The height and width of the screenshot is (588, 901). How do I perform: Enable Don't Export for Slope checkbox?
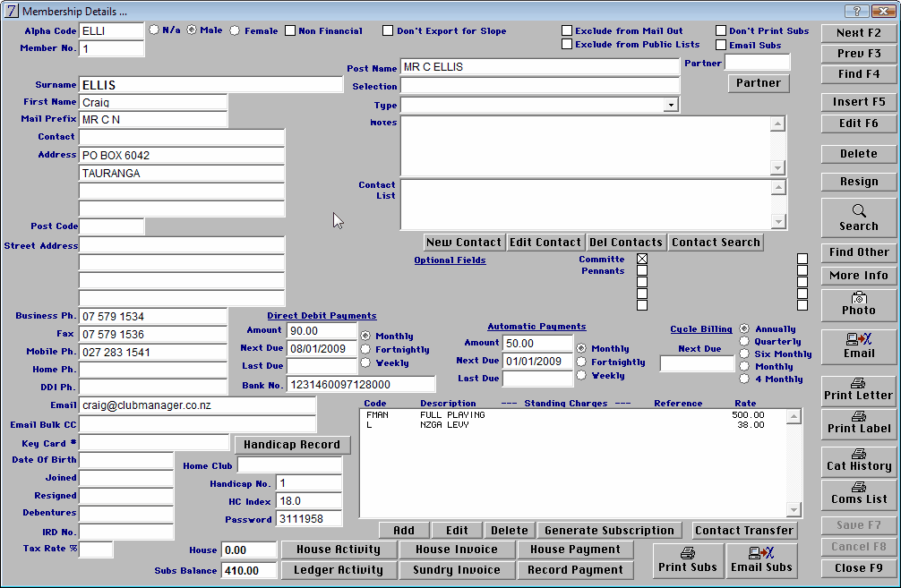click(x=388, y=30)
